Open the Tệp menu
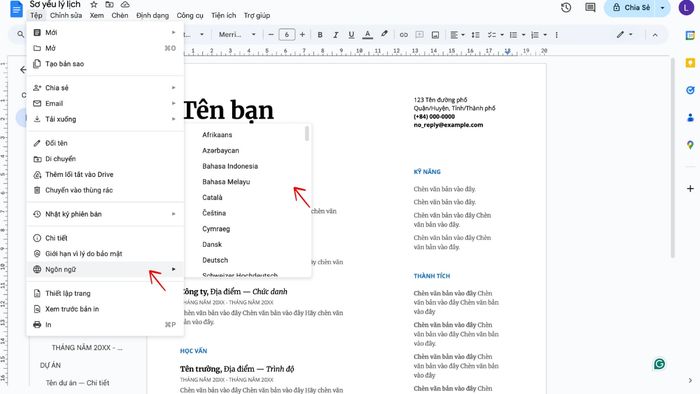Image resolution: width=700 pixels, height=394 pixels. click(36, 15)
